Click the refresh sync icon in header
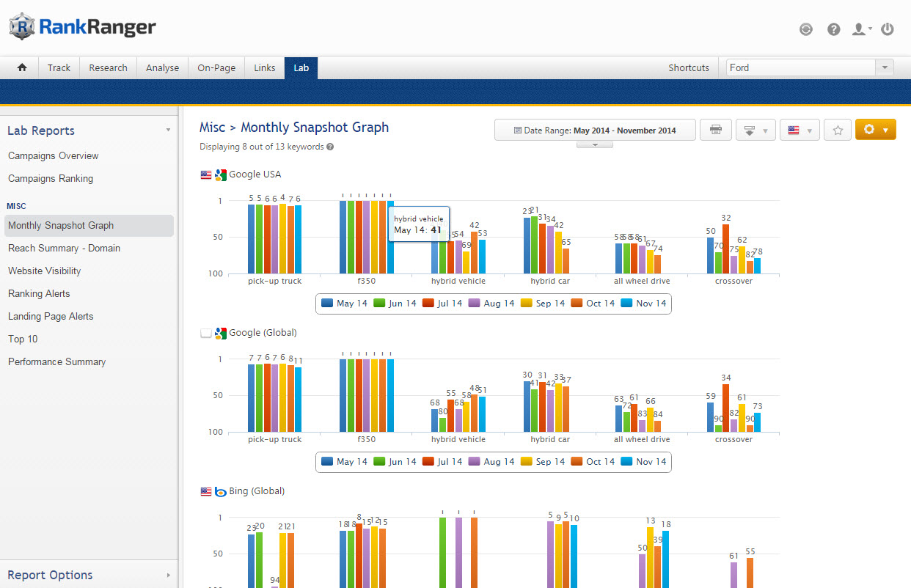The height and width of the screenshot is (588, 911). click(806, 29)
